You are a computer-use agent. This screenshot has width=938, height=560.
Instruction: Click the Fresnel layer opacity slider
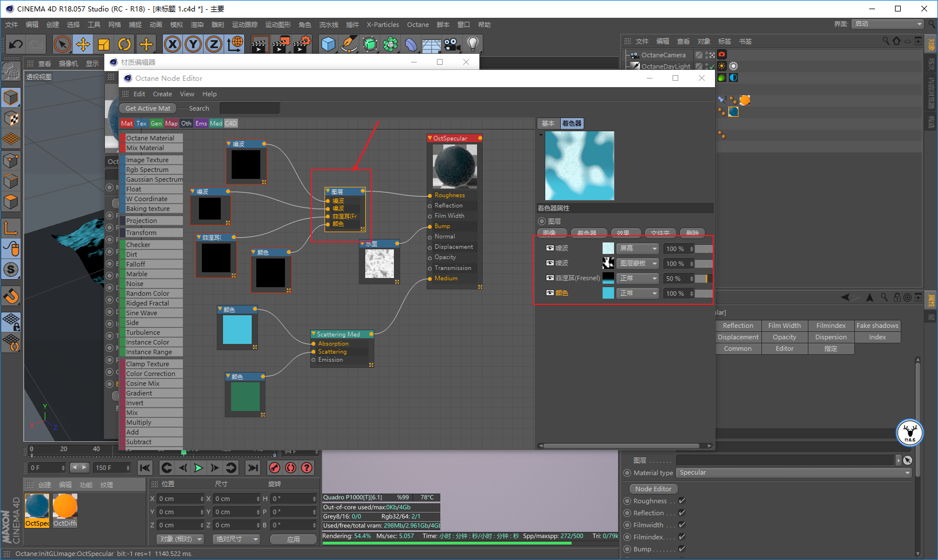(x=704, y=279)
